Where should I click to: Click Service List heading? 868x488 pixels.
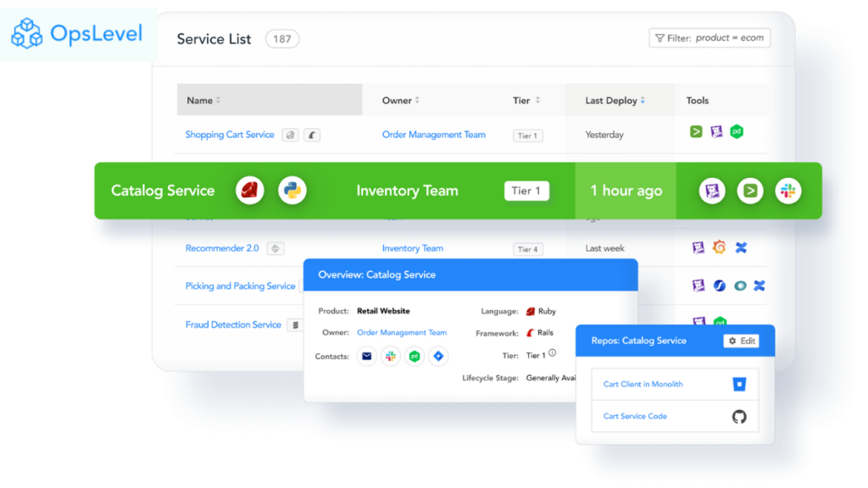214,39
